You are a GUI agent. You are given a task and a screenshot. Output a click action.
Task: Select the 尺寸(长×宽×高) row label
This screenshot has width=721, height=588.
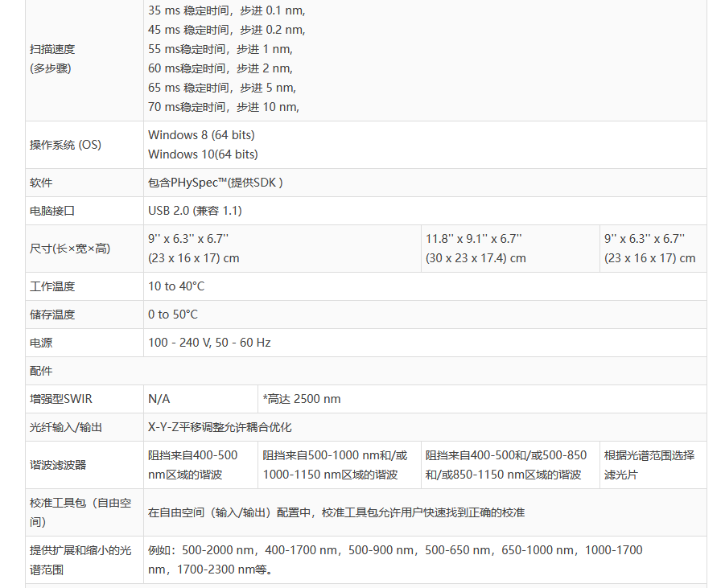(x=70, y=249)
